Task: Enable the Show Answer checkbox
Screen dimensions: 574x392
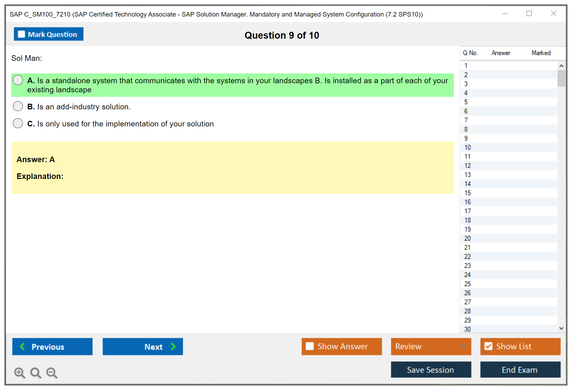Action: 310,346
